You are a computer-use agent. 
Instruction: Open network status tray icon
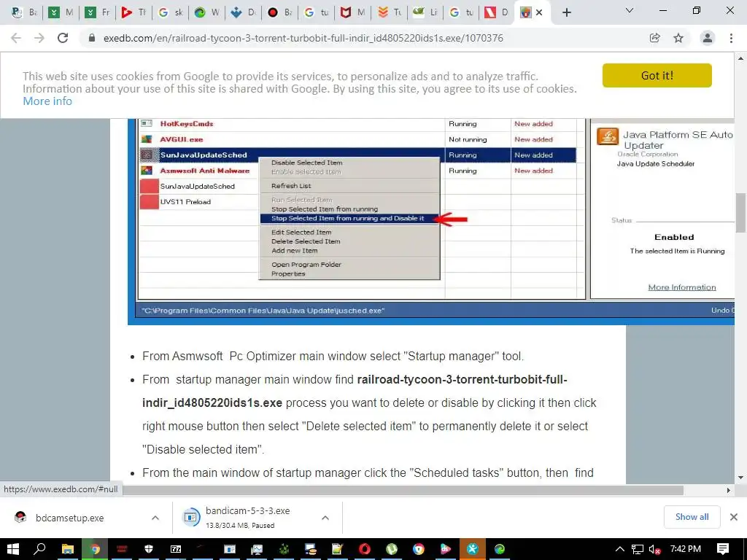[x=638, y=549]
